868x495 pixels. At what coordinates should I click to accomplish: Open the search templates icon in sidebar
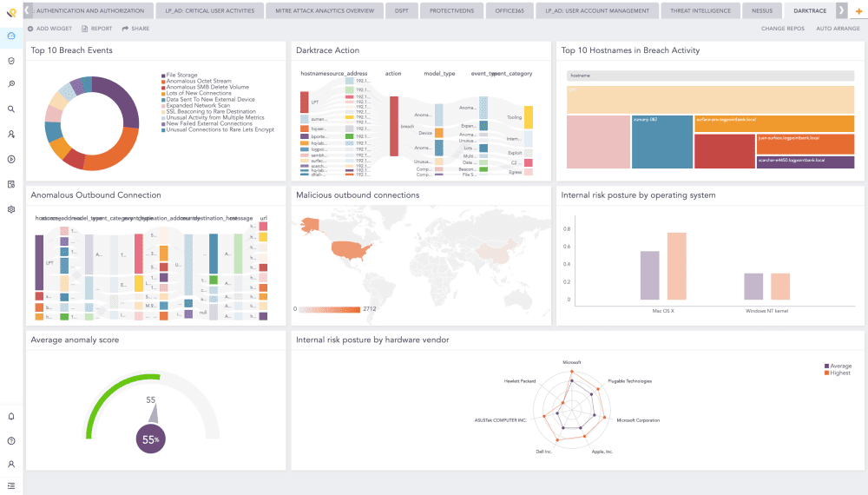click(x=11, y=84)
